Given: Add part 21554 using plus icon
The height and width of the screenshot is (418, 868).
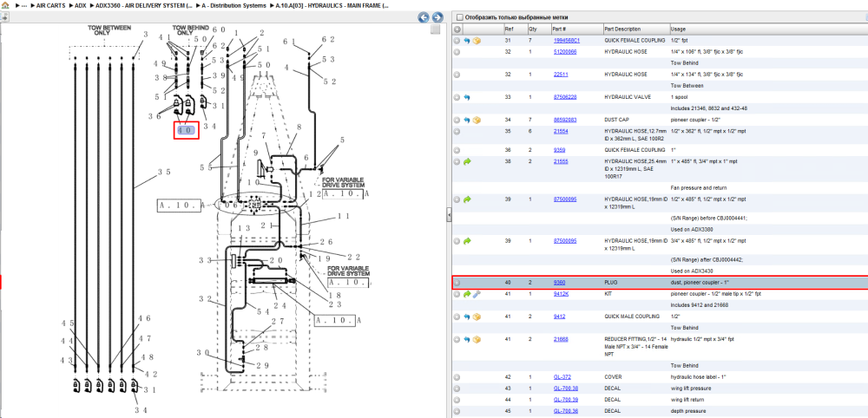Looking at the screenshot, I should pyautogui.click(x=457, y=131).
